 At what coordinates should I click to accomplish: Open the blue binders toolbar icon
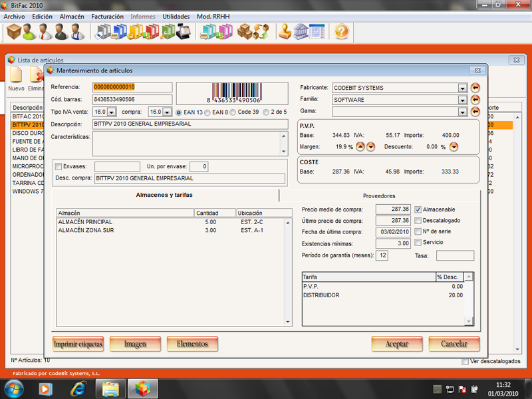(x=119, y=32)
